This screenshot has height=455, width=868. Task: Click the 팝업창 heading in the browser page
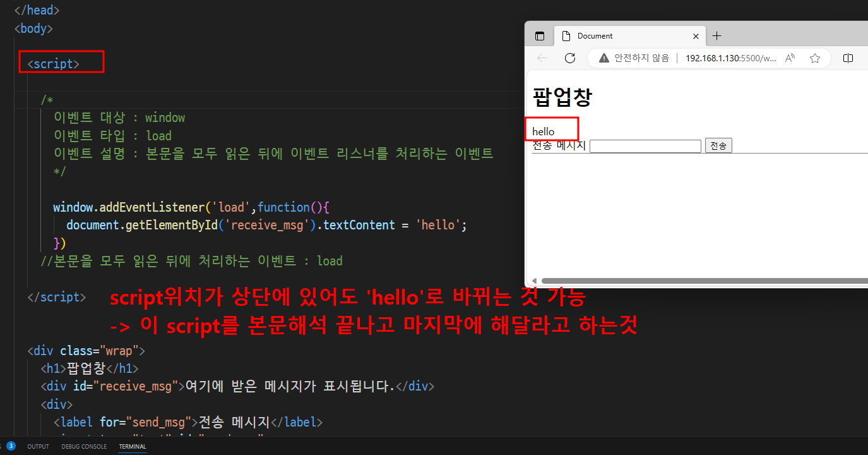(x=562, y=98)
